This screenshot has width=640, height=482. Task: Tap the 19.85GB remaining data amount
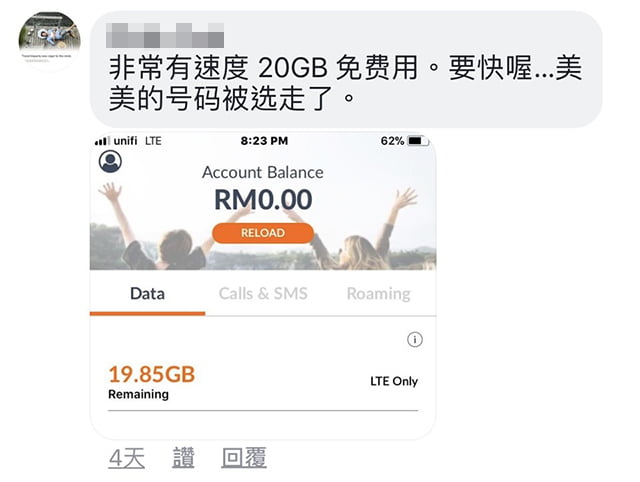(152, 374)
